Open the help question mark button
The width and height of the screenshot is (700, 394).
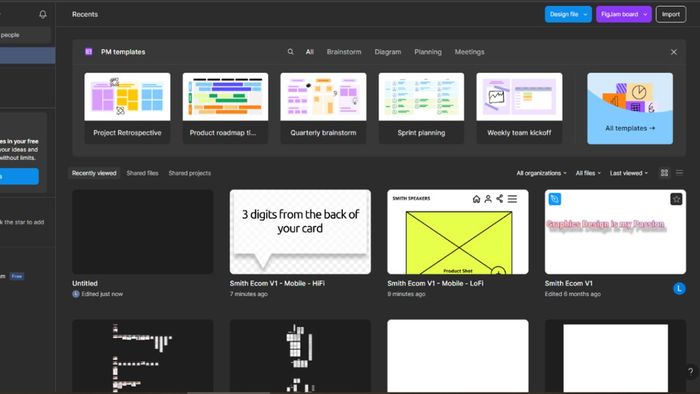691,371
